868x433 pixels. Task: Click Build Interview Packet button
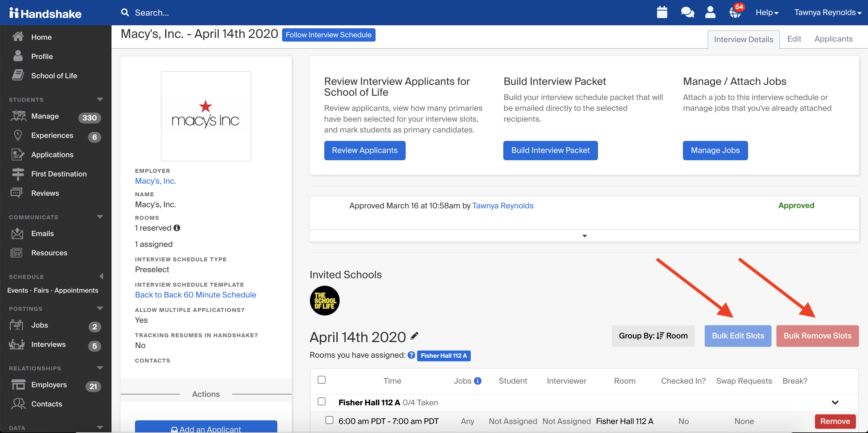[x=550, y=151]
